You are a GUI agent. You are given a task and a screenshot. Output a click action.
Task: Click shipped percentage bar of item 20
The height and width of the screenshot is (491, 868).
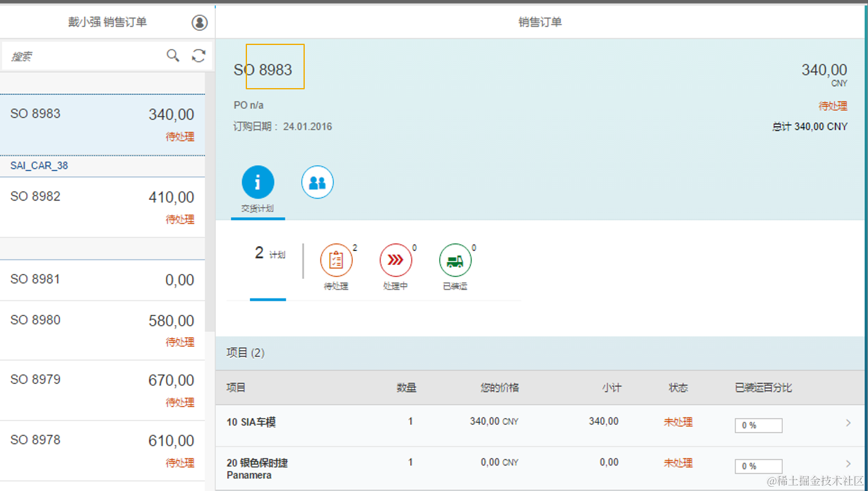click(759, 466)
